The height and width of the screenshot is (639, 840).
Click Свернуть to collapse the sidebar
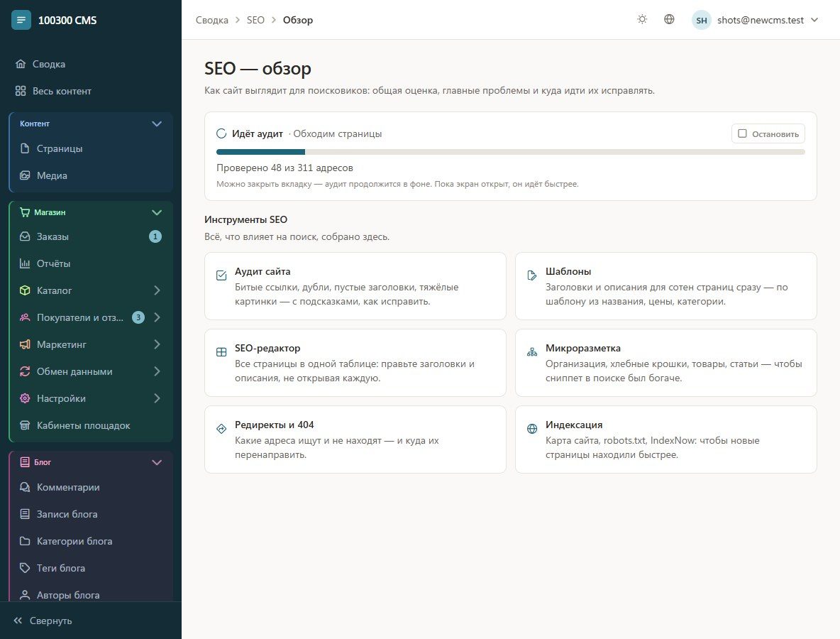pos(43,621)
